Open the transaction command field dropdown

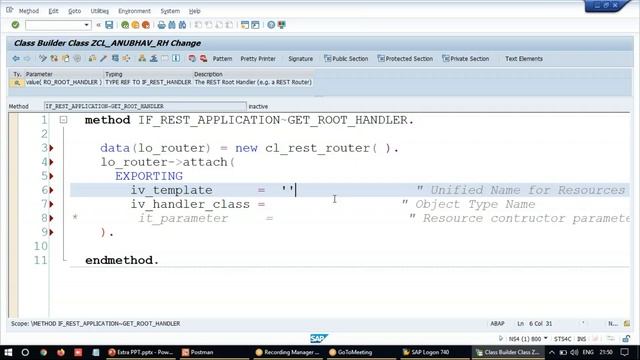click(86, 25)
